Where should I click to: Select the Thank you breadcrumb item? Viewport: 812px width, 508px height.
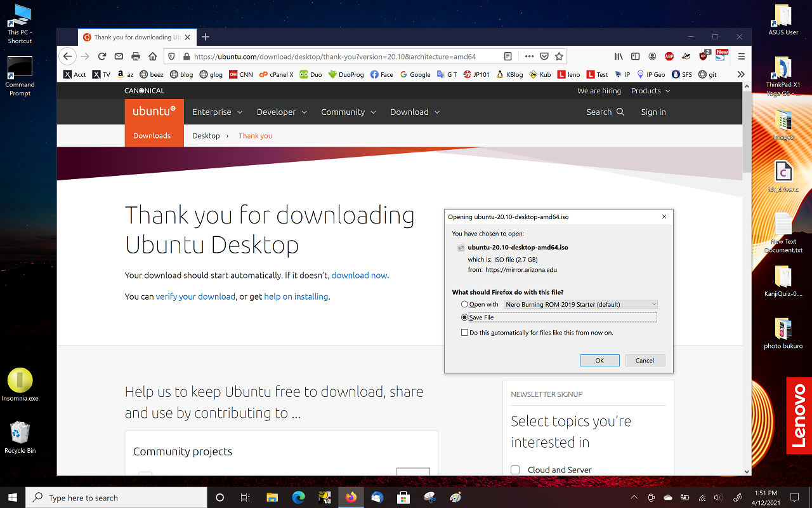(x=255, y=136)
